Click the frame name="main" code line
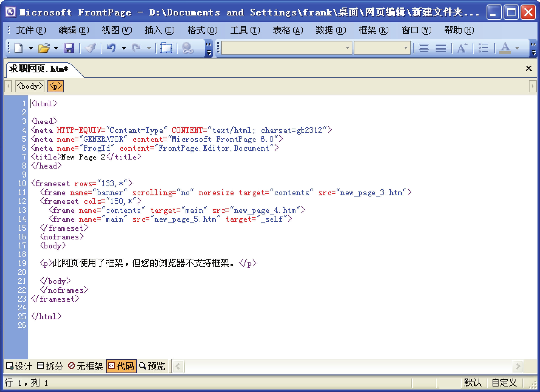The height and width of the screenshot is (392, 540). tap(170, 219)
